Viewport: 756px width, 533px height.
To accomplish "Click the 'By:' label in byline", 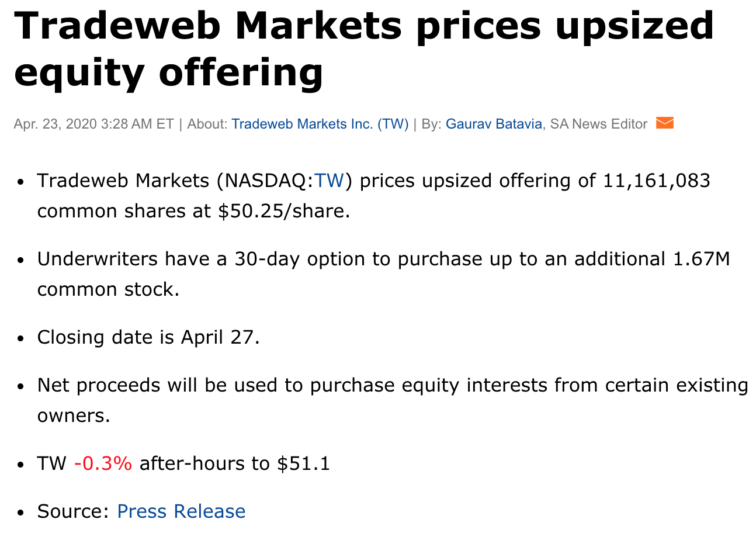I will (x=431, y=124).
